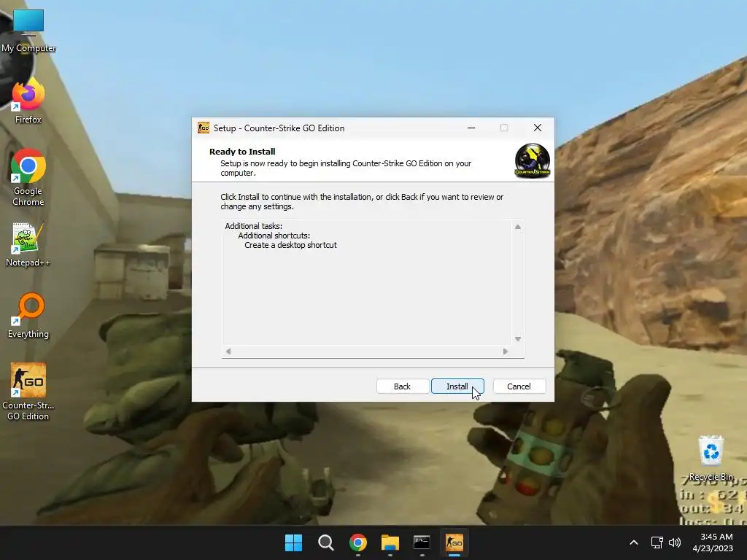Viewport: 747px width, 560px height.
Task: Click the summary box scroll down arrow
Action: pyautogui.click(x=518, y=339)
